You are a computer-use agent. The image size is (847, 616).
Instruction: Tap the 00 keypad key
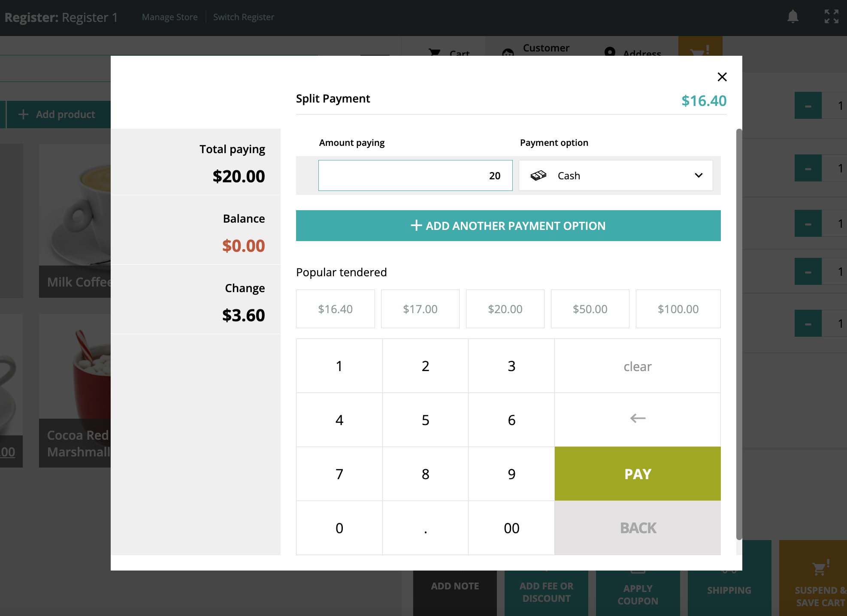coord(511,528)
